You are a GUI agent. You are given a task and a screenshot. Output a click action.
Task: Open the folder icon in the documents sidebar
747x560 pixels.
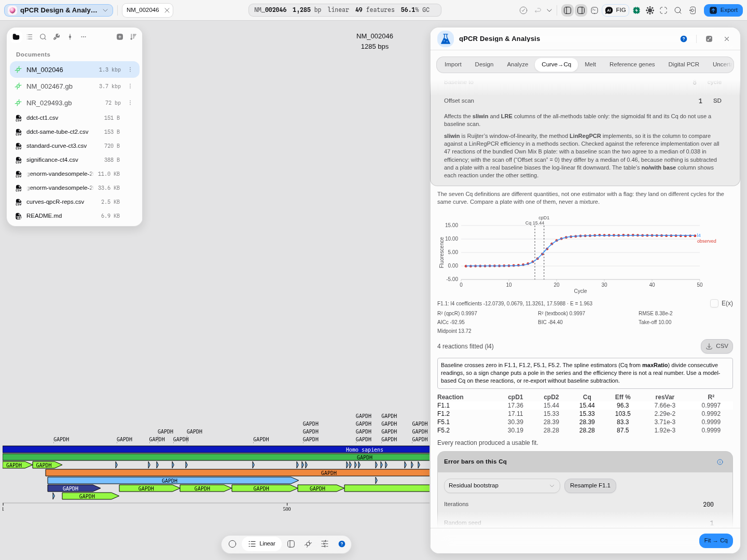coord(16,37)
